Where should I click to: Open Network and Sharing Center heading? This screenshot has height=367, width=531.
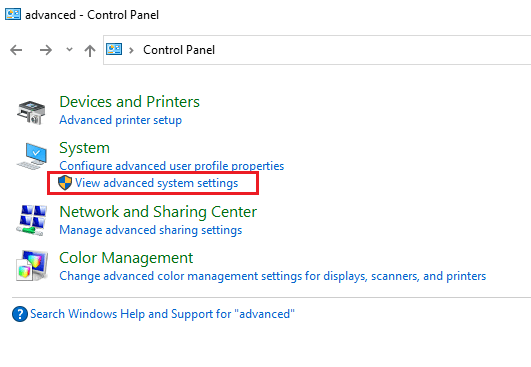click(x=158, y=212)
